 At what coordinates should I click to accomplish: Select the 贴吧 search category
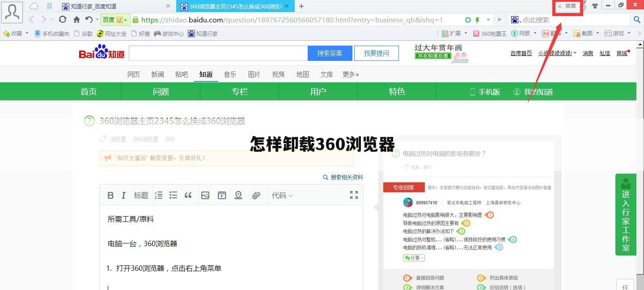[182, 74]
